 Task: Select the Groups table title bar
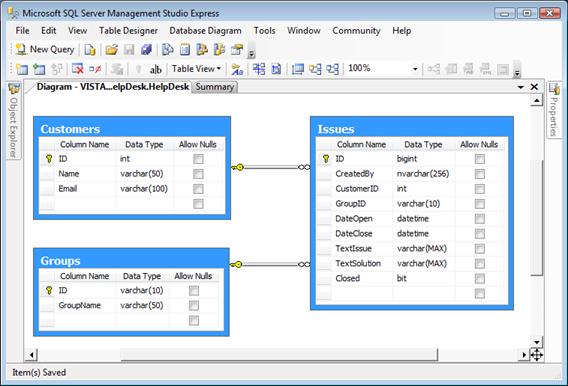click(131, 261)
